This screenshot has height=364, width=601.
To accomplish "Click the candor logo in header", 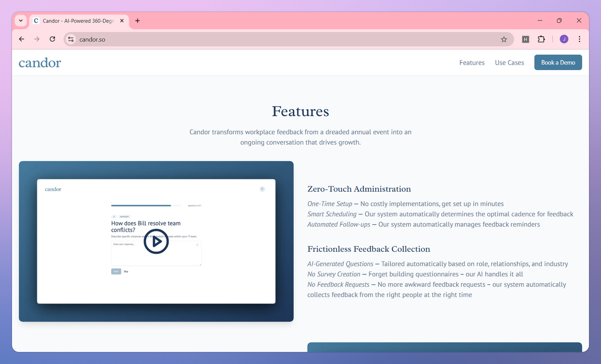I will pyautogui.click(x=40, y=63).
